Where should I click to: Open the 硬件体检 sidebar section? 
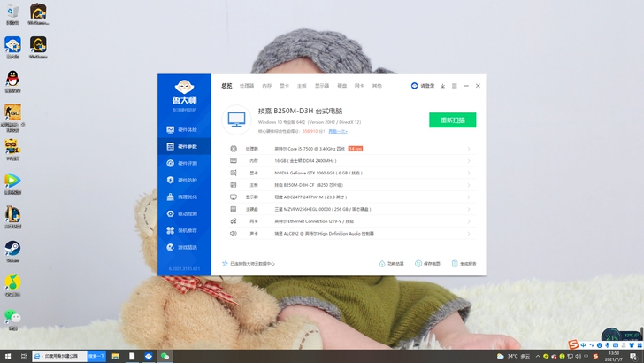[x=184, y=129]
